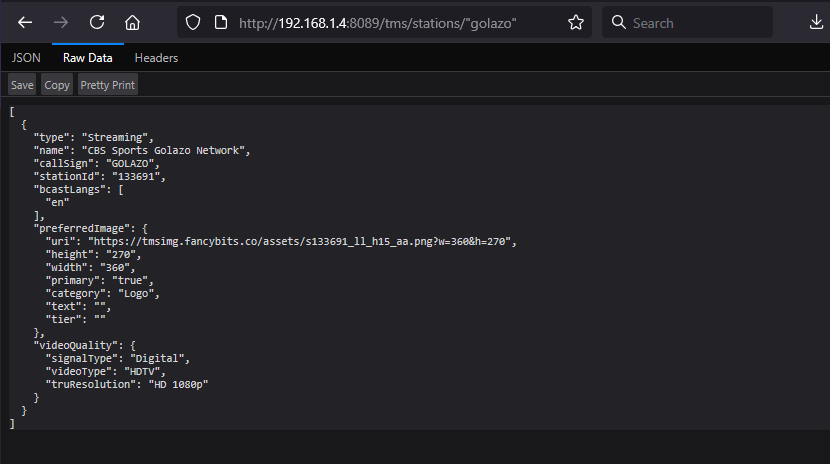Select the Raw Data tab
The height and width of the screenshot is (464, 830).
click(87, 58)
